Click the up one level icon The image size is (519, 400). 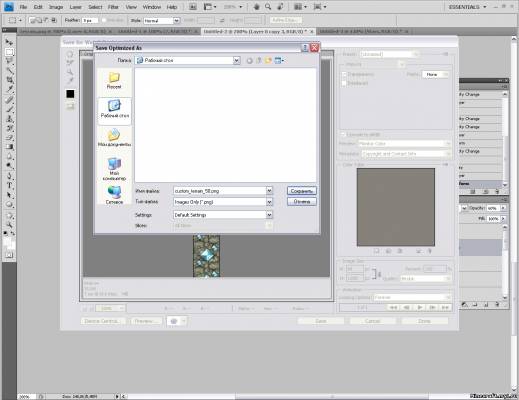coord(259,61)
